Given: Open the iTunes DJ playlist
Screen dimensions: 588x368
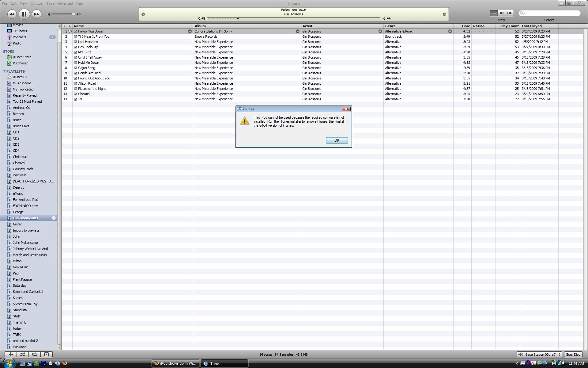Looking at the screenshot, I should tap(20, 77).
